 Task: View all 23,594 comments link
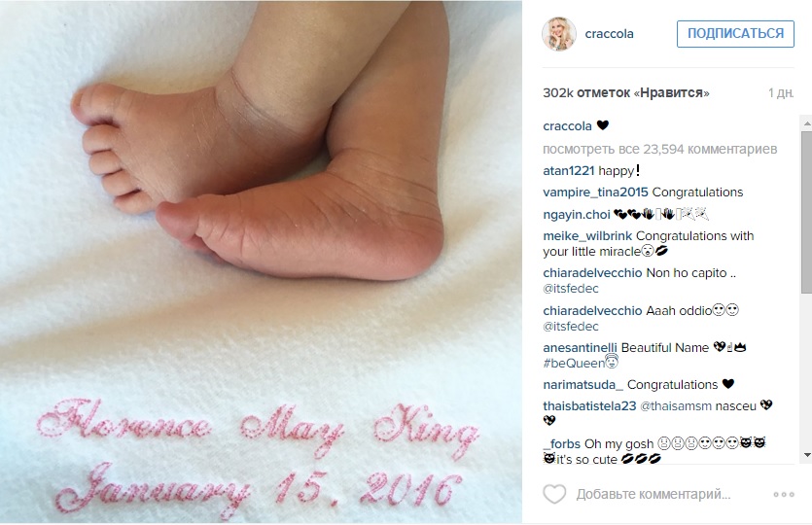(659, 149)
